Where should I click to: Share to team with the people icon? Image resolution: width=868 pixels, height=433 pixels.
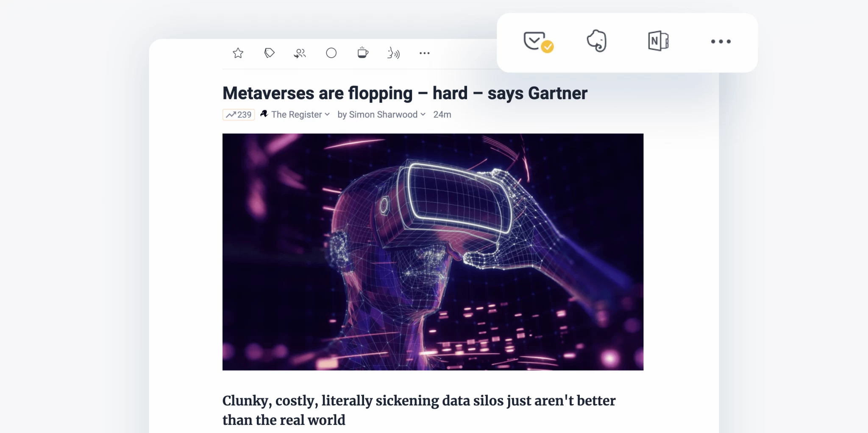(x=300, y=53)
